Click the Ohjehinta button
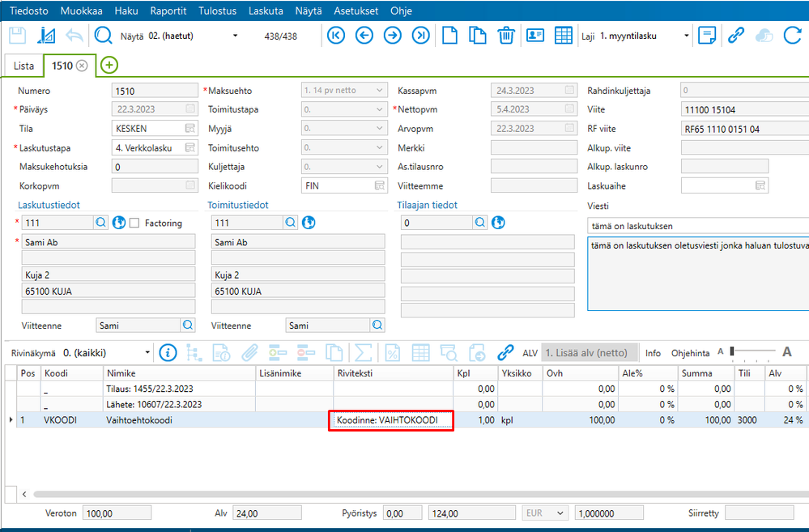 click(x=690, y=353)
